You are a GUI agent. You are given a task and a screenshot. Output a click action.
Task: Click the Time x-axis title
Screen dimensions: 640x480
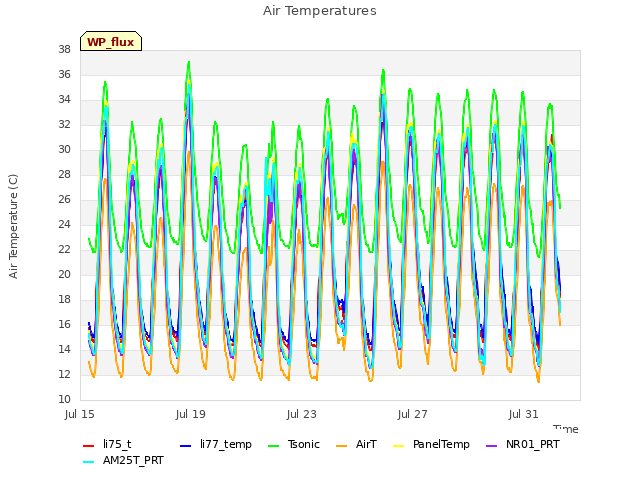pos(566,429)
